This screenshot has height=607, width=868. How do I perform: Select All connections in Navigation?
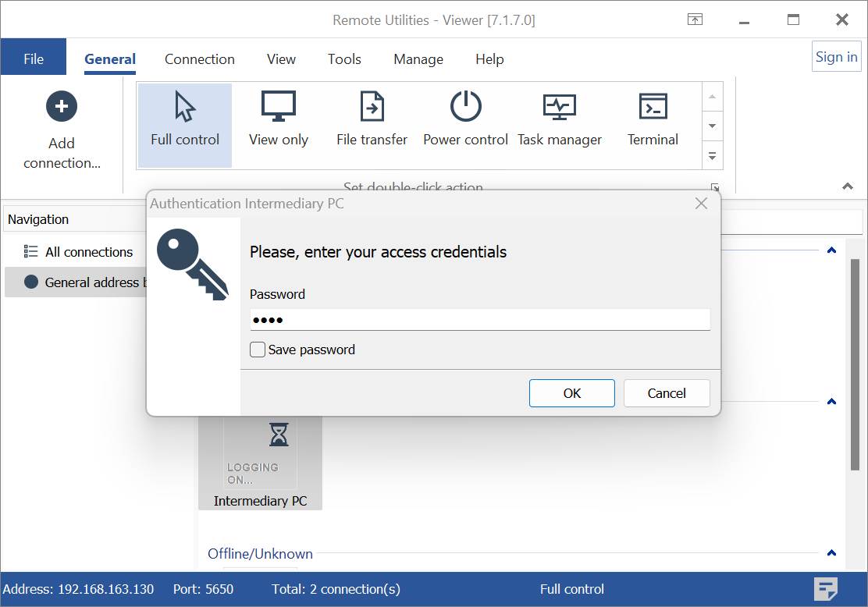click(88, 252)
